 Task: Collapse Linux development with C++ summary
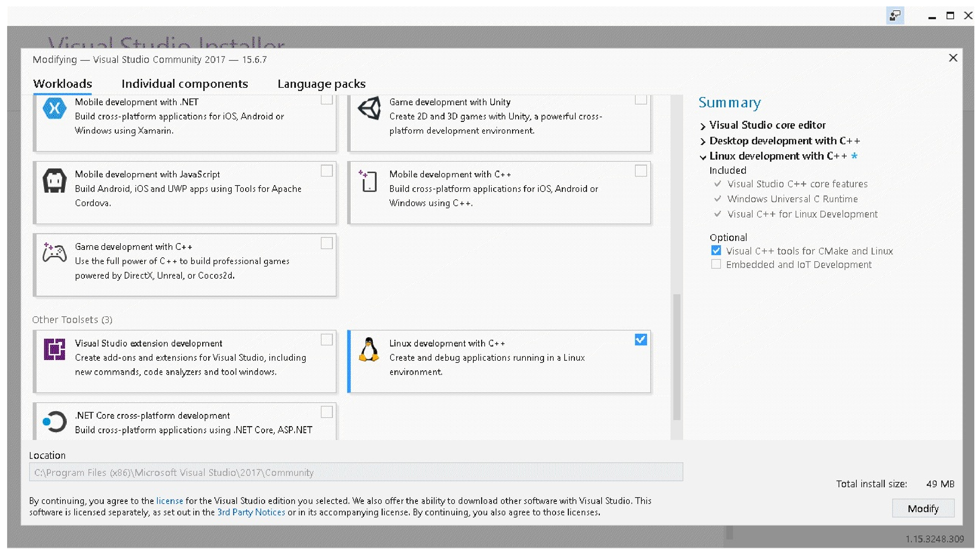pyautogui.click(x=702, y=157)
